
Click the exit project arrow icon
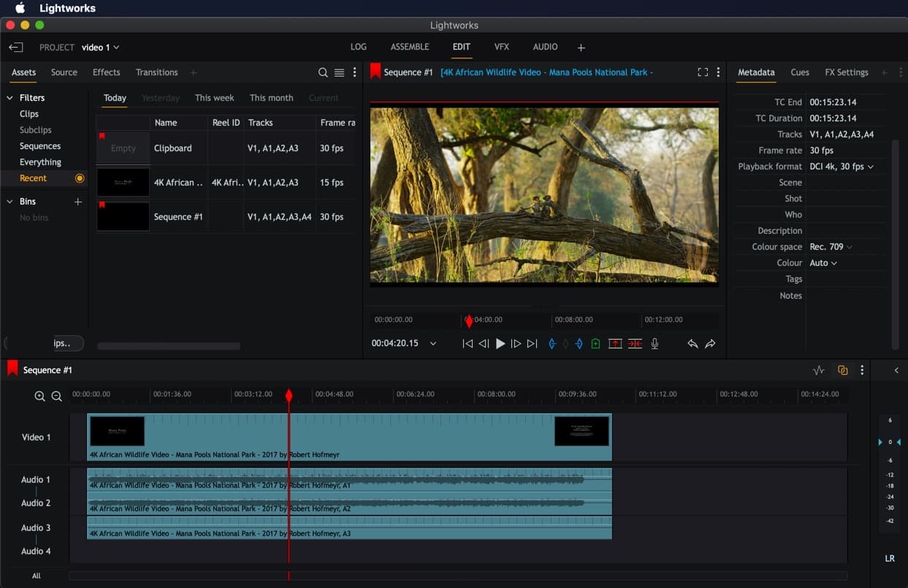[x=16, y=47]
